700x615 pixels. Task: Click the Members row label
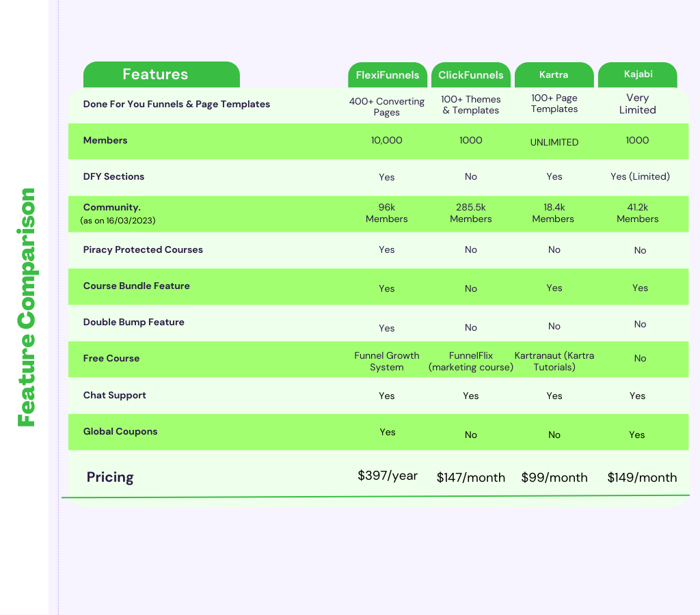click(x=105, y=140)
